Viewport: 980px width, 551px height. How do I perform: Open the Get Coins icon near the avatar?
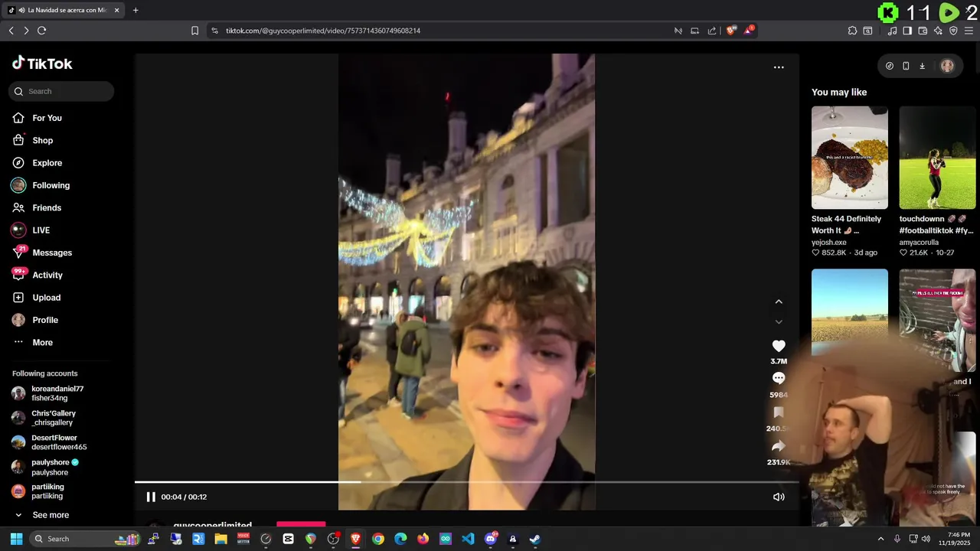(889, 66)
